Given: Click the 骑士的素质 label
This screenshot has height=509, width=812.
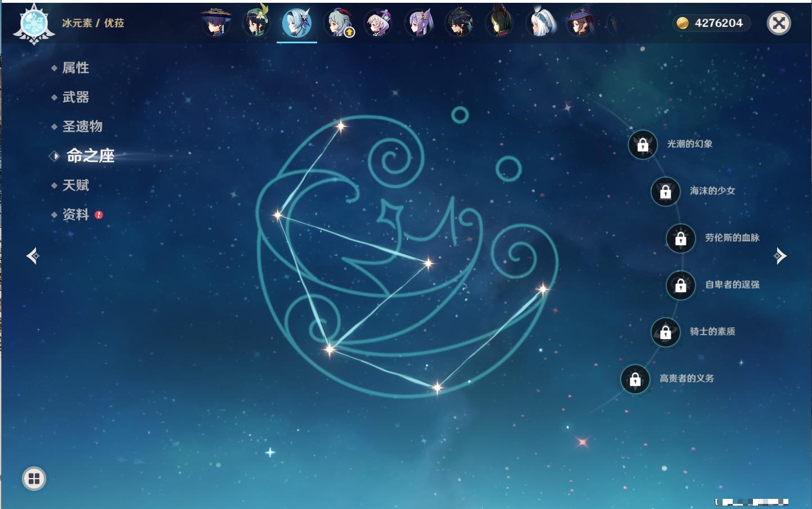Looking at the screenshot, I should tap(712, 331).
